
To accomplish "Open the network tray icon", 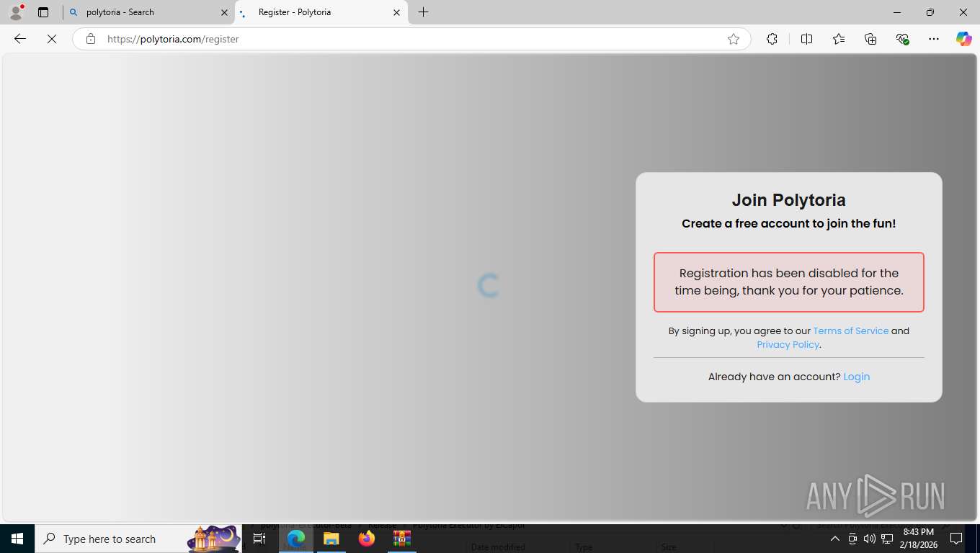I will pos(887,539).
